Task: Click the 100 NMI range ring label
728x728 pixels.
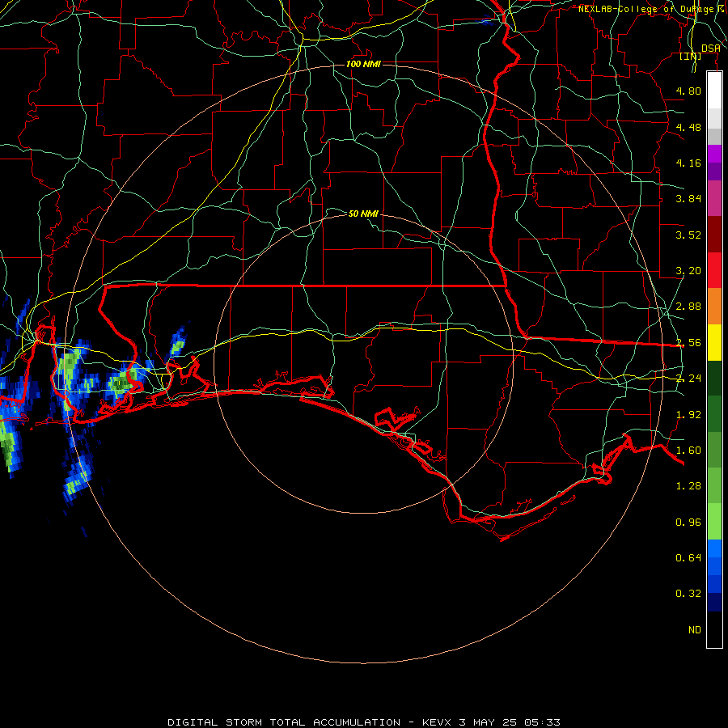Action: [x=363, y=64]
